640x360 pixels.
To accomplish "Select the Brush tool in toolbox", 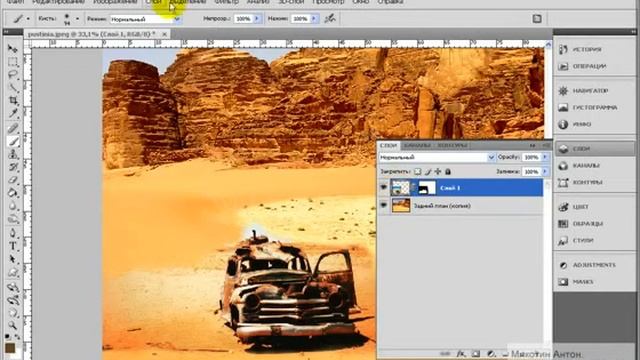I will click(x=13, y=142).
